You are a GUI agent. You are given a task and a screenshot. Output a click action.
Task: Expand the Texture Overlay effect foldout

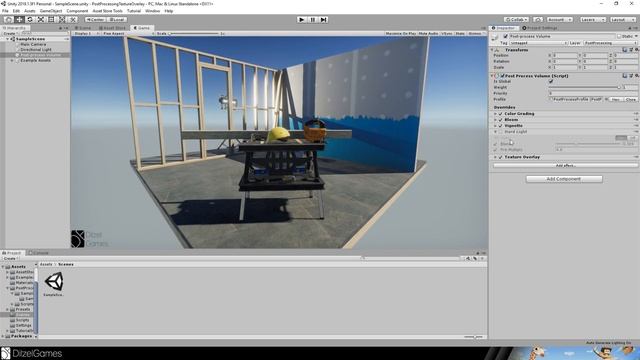pos(496,157)
